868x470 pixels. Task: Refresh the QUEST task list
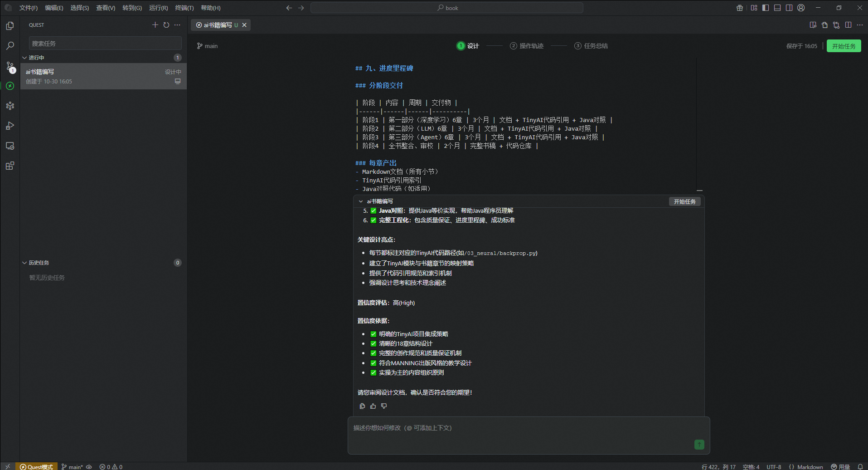(166, 25)
